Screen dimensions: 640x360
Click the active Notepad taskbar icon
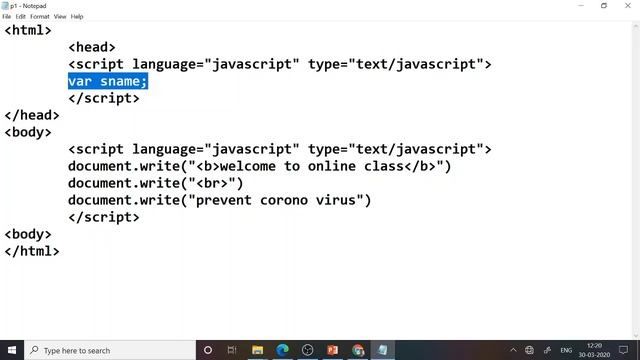pyautogui.click(x=383, y=350)
